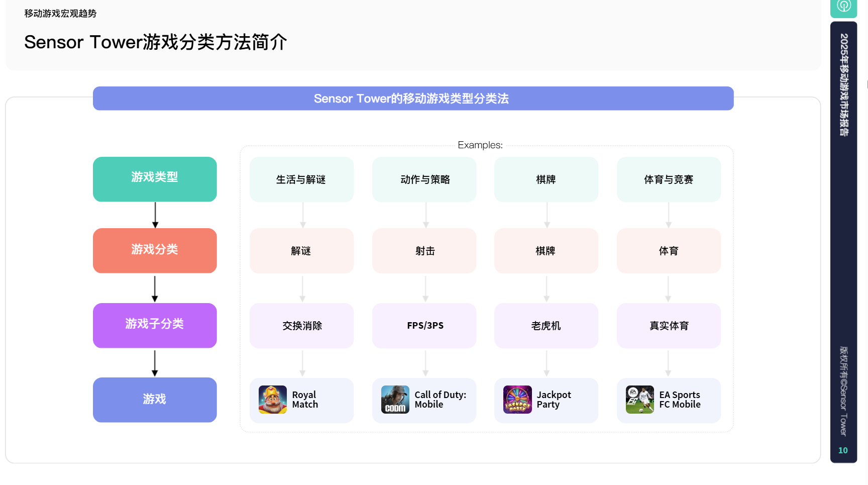Click the slide title Sensor Tower游戏分类方法简介
868x485 pixels.
pos(156,42)
